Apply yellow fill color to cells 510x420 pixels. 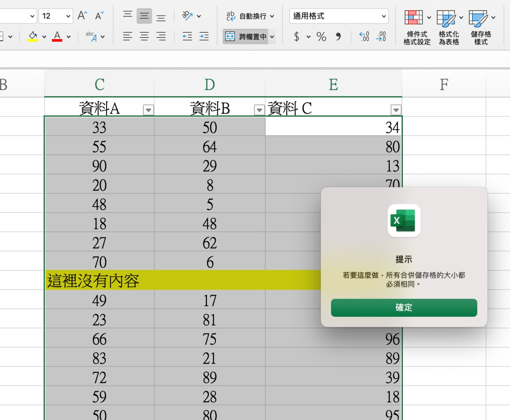pos(33,37)
